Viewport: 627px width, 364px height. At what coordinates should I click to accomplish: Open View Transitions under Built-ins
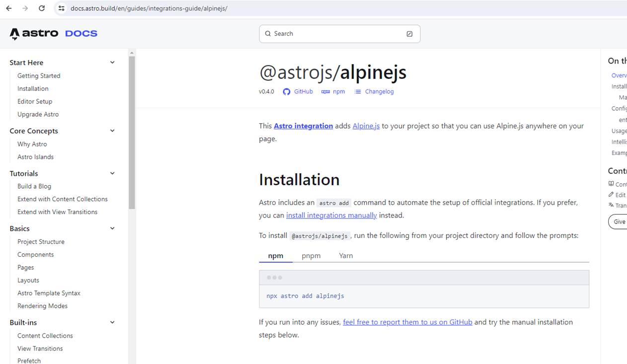tap(40, 349)
